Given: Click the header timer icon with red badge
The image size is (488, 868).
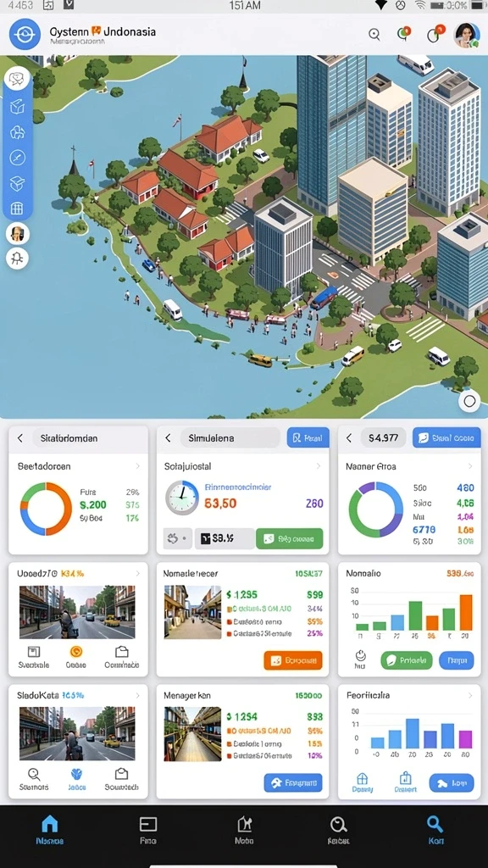Looking at the screenshot, I should (435, 34).
